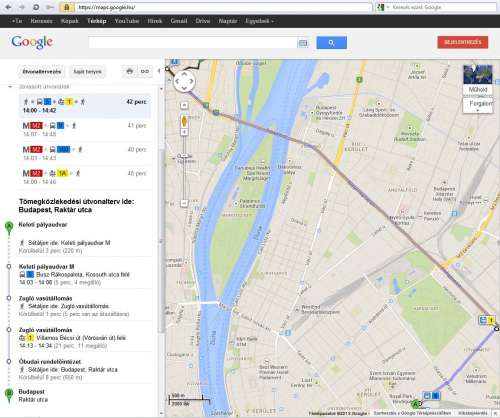Image resolution: width=500 pixels, height=418 pixels.
Task: Collapse the suggested routes list triangle
Action: click(10, 87)
